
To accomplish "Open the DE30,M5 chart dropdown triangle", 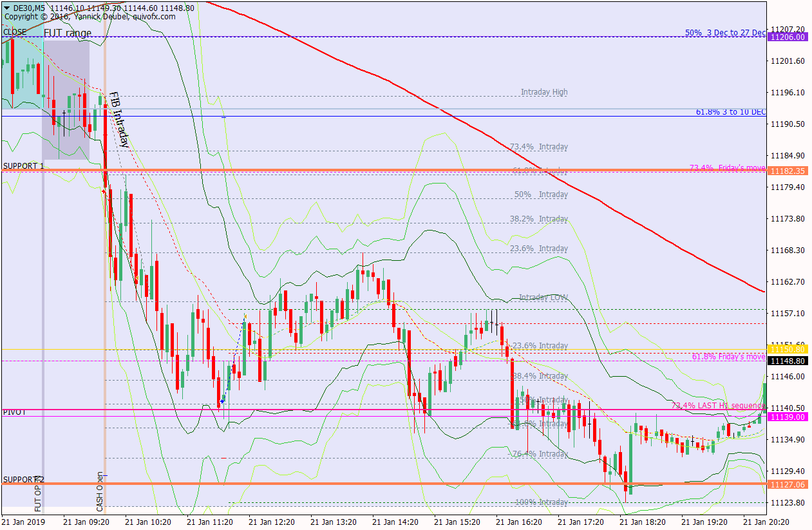I will [6, 7].
